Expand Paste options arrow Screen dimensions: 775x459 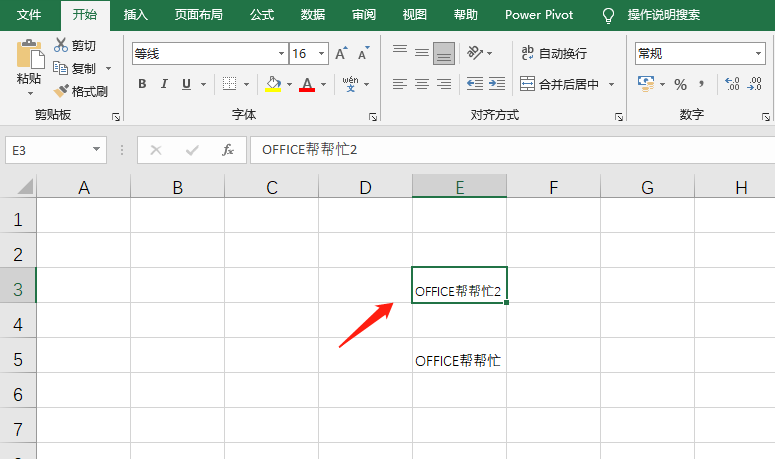pos(30,93)
